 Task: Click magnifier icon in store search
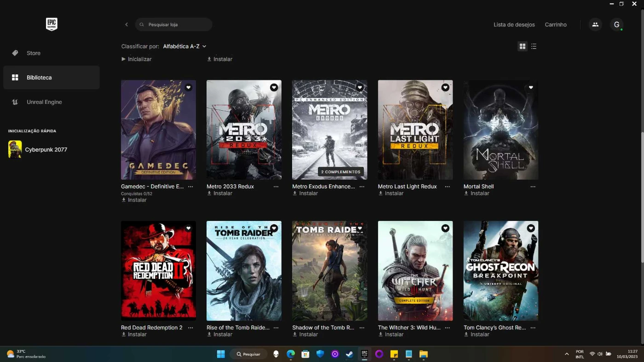tap(142, 24)
